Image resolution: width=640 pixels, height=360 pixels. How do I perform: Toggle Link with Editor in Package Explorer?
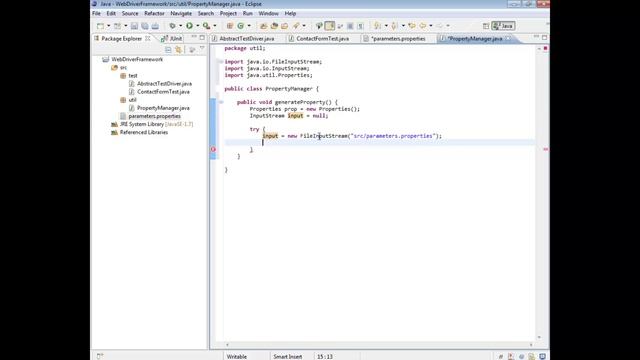coord(178,50)
